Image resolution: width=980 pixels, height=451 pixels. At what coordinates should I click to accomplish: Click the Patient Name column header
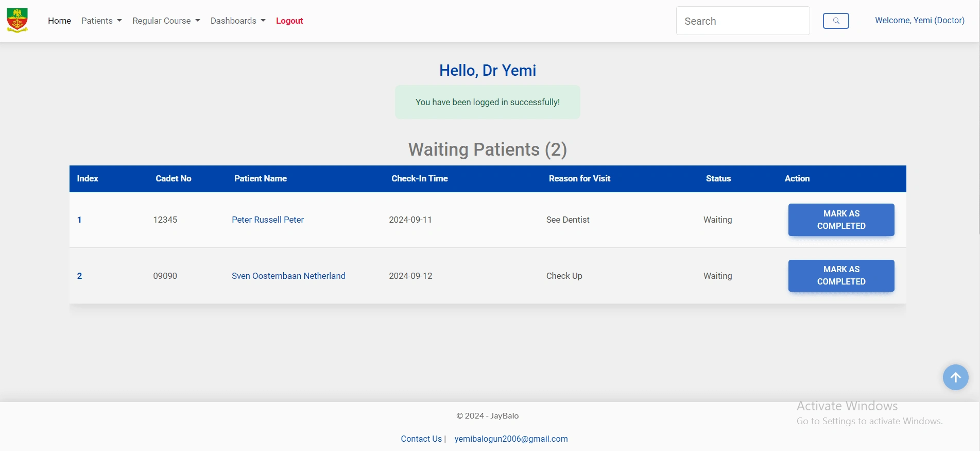tap(261, 178)
